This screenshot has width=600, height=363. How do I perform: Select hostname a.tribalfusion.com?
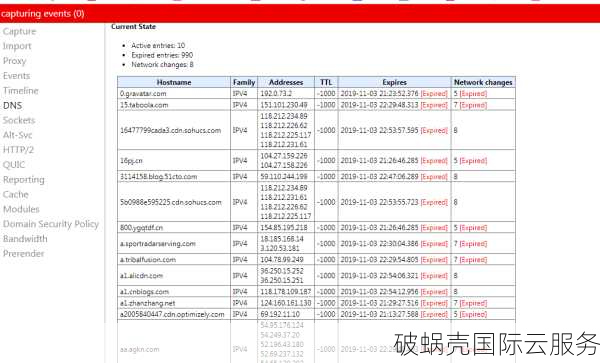148,260
